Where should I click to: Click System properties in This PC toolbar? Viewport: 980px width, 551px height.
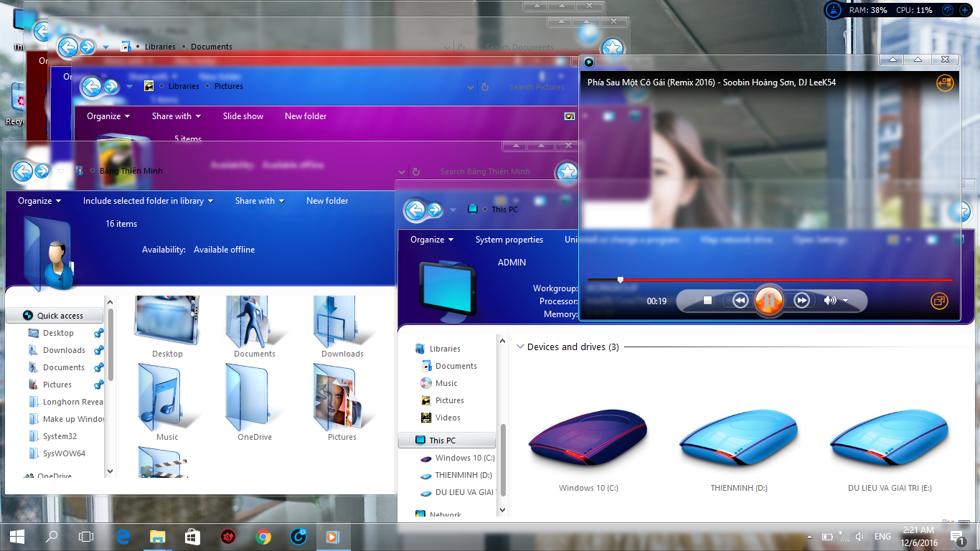click(x=509, y=240)
